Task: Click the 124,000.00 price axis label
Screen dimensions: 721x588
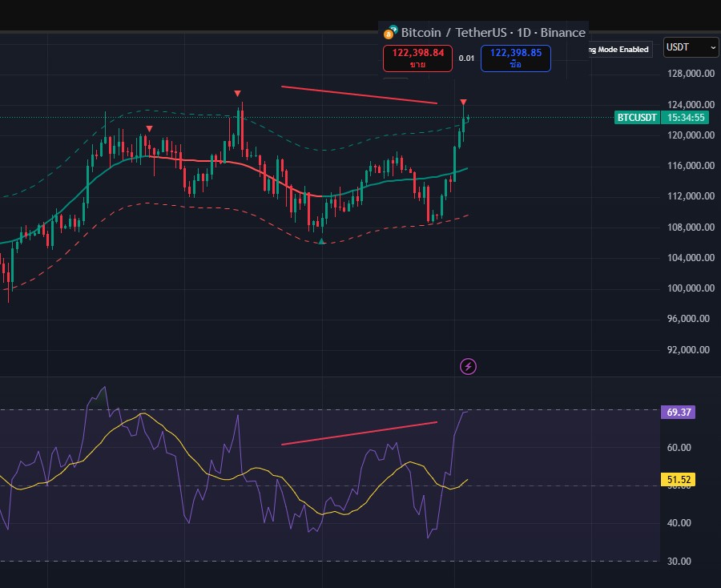Action: click(691, 104)
